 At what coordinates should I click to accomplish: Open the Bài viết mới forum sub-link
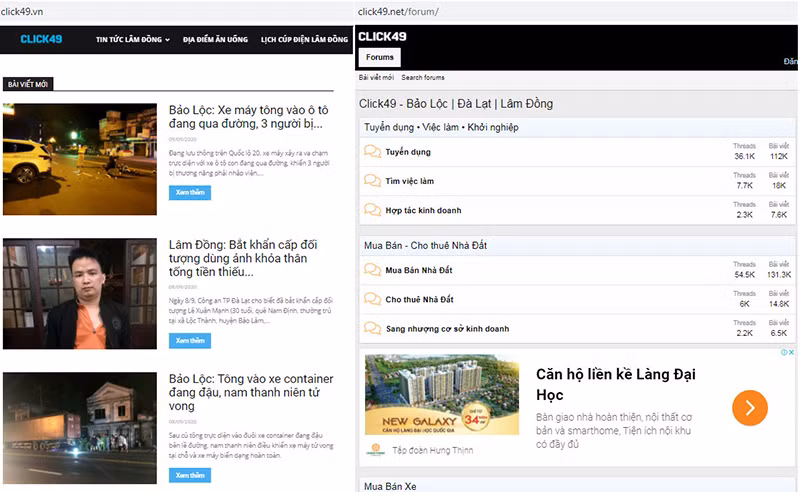tap(376, 78)
